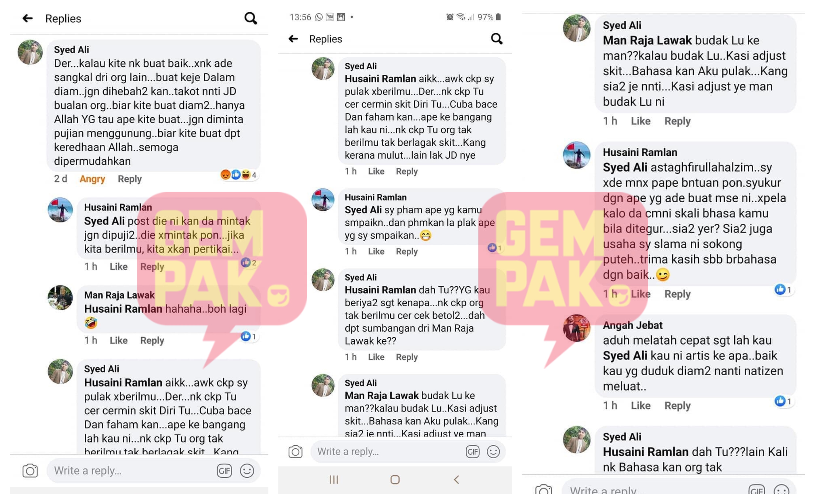815x504 pixels.
Task: Open GIF picker in left reply bar
Action: [224, 471]
